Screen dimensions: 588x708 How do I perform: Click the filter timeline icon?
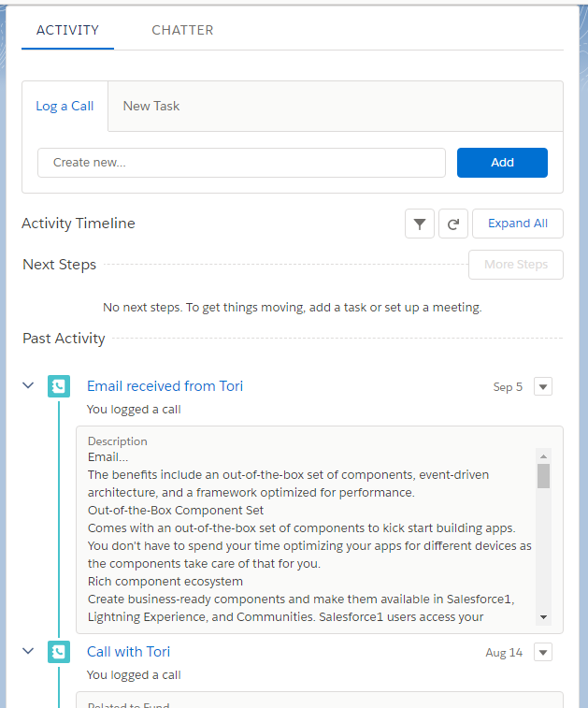420,224
